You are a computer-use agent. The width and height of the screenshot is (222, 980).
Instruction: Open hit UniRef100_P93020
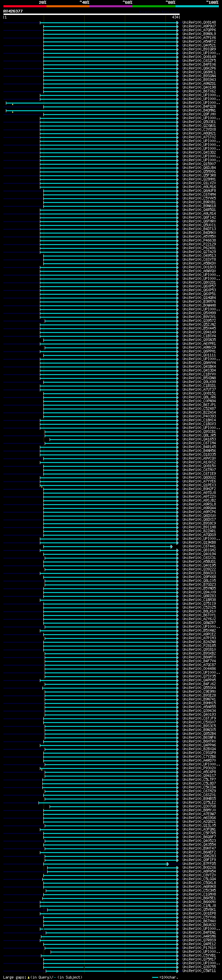pos(199,768)
